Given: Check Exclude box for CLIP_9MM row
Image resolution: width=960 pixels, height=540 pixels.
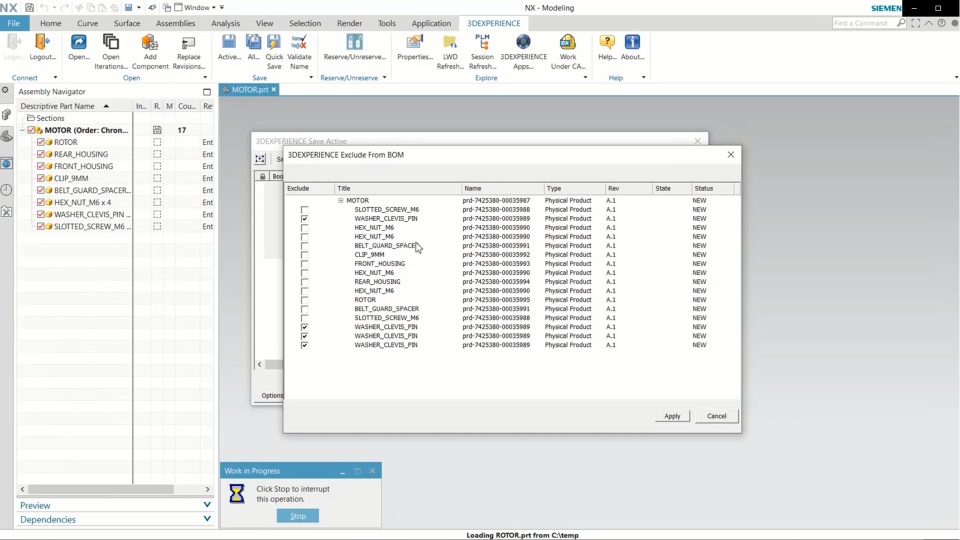Looking at the screenshot, I should pyautogui.click(x=304, y=255).
